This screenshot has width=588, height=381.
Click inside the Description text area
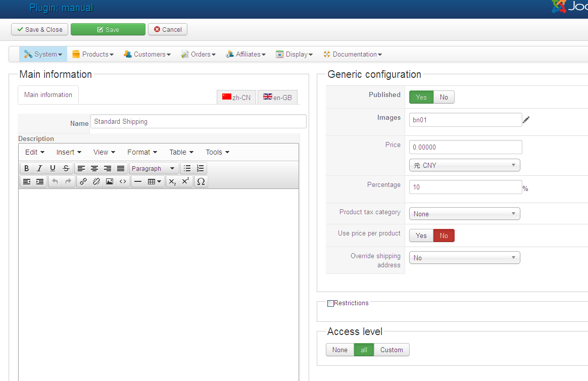159,285
